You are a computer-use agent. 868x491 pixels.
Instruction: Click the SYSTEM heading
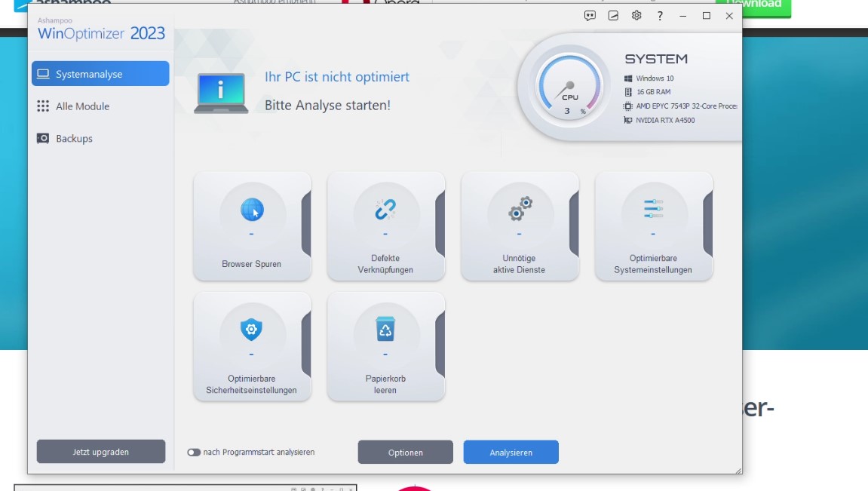pyautogui.click(x=656, y=59)
